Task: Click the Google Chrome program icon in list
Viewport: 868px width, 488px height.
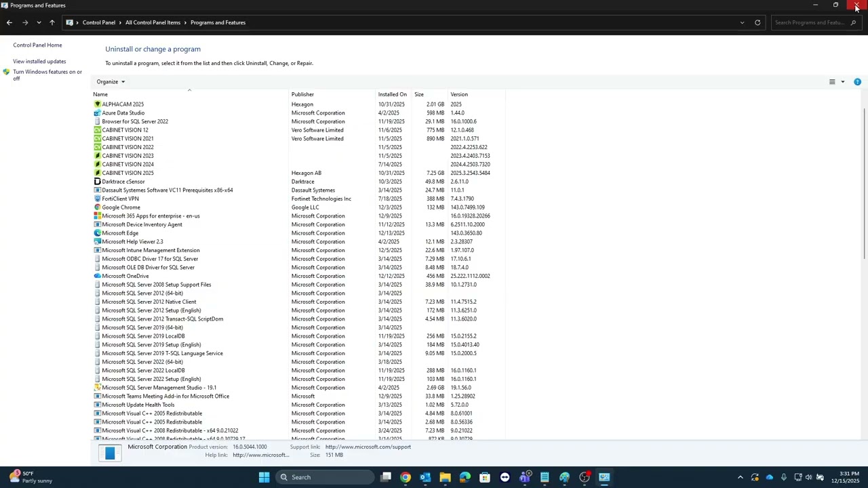Action: (97, 207)
